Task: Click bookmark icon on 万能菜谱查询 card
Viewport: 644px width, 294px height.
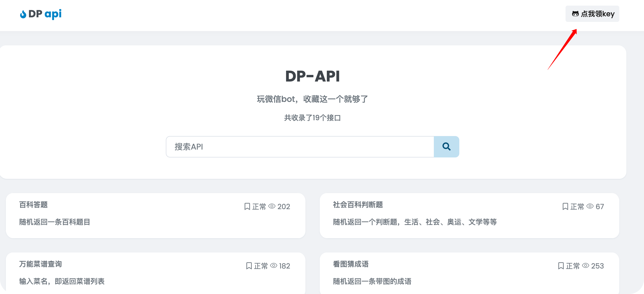Action: point(249,266)
